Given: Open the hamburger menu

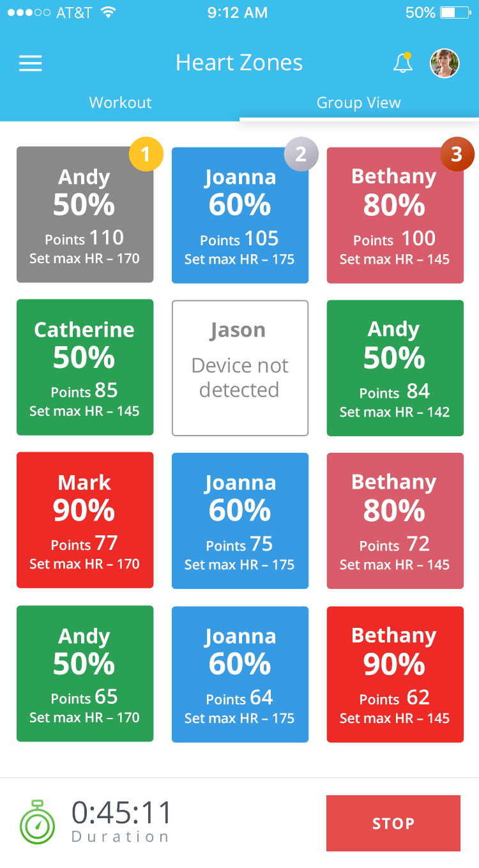Looking at the screenshot, I should point(31,63).
